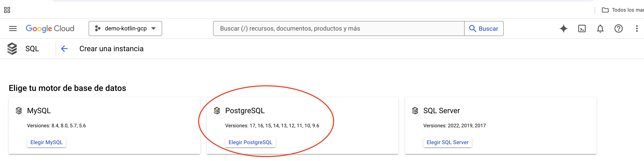Click the Elige tu motor heading
This screenshot has width=644, height=161.
[67, 88]
